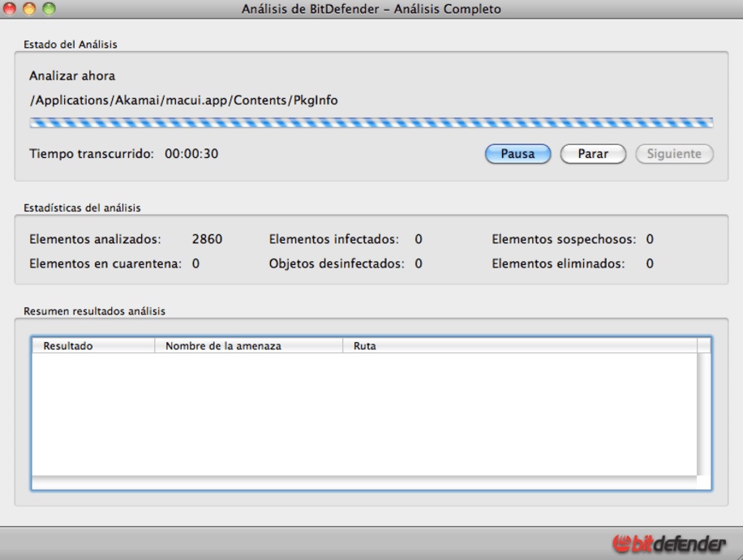
Task: Click the disabled Siguiente button
Action: 674,154
